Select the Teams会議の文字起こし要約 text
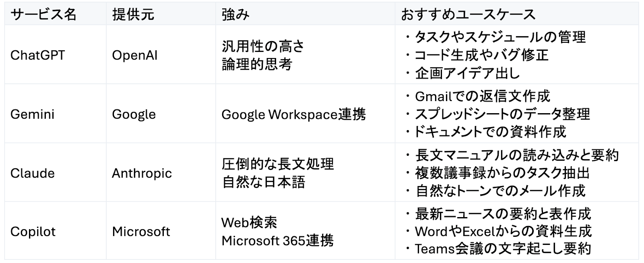Image resolution: width=644 pixels, height=263 pixels. (x=502, y=249)
